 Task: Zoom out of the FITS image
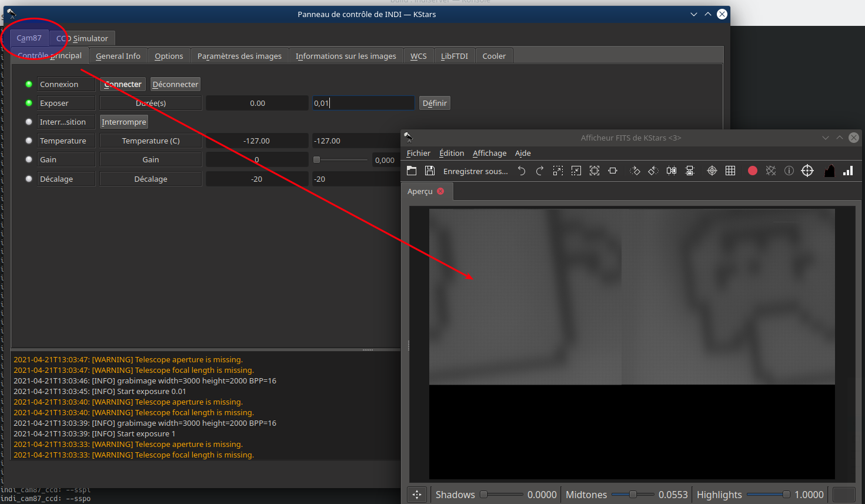pyautogui.click(x=576, y=171)
